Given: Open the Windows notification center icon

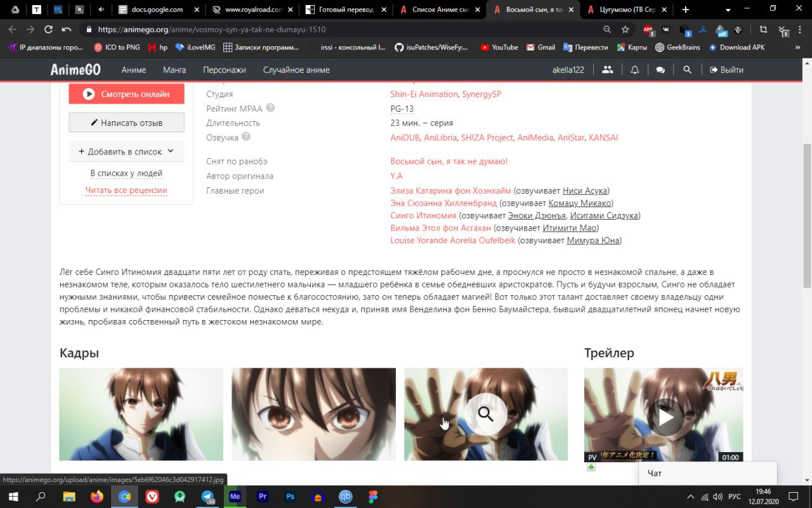Looking at the screenshot, I should [793, 497].
